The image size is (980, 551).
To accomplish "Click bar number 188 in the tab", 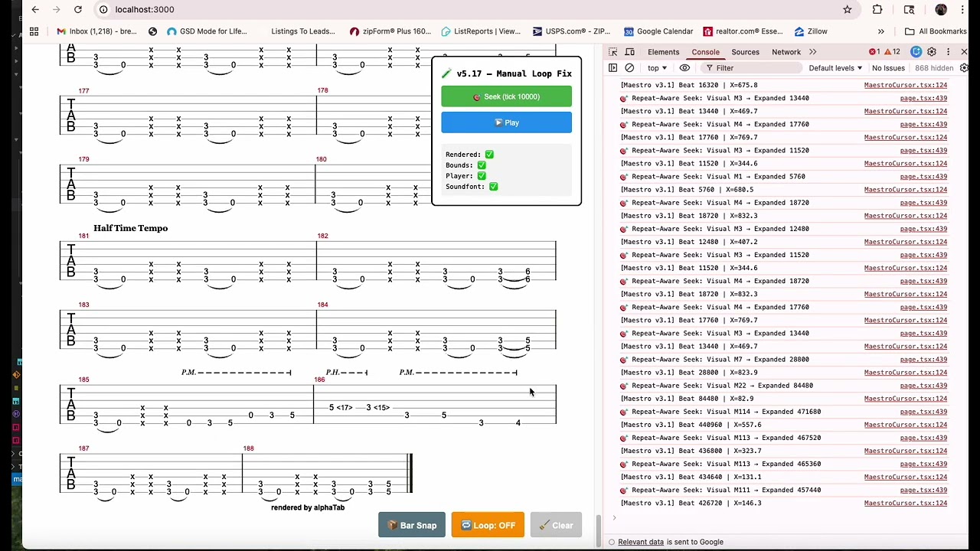I will pyautogui.click(x=248, y=448).
